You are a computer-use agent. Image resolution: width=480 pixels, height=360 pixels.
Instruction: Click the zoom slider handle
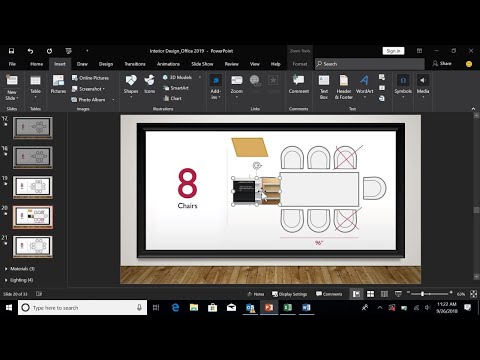pos(422,294)
